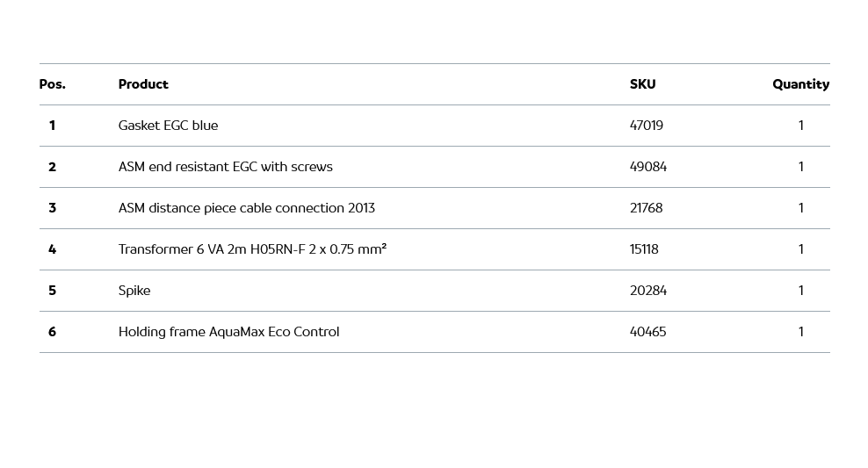868x468 pixels.
Task: Click SKU number 47019
Action: [647, 126]
